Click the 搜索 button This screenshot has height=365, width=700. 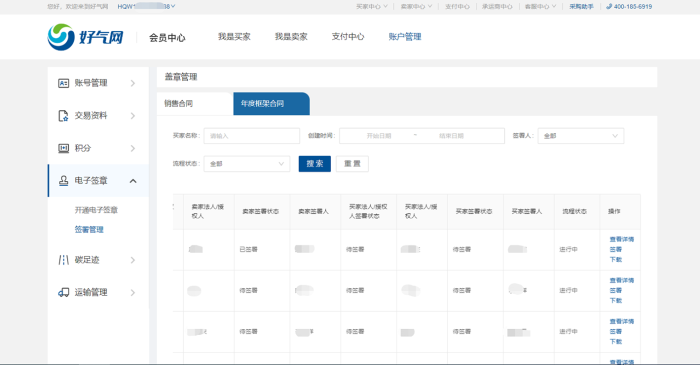(x=315, y=164)
